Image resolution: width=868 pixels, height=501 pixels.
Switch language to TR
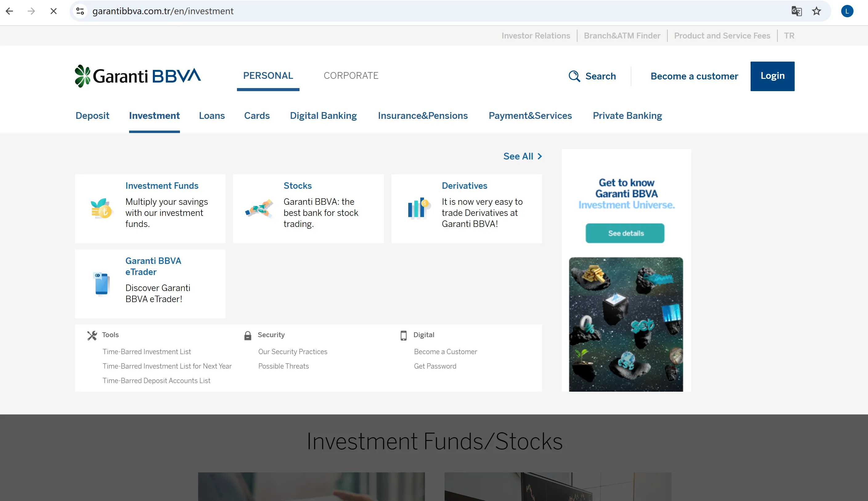coord(789,36)
